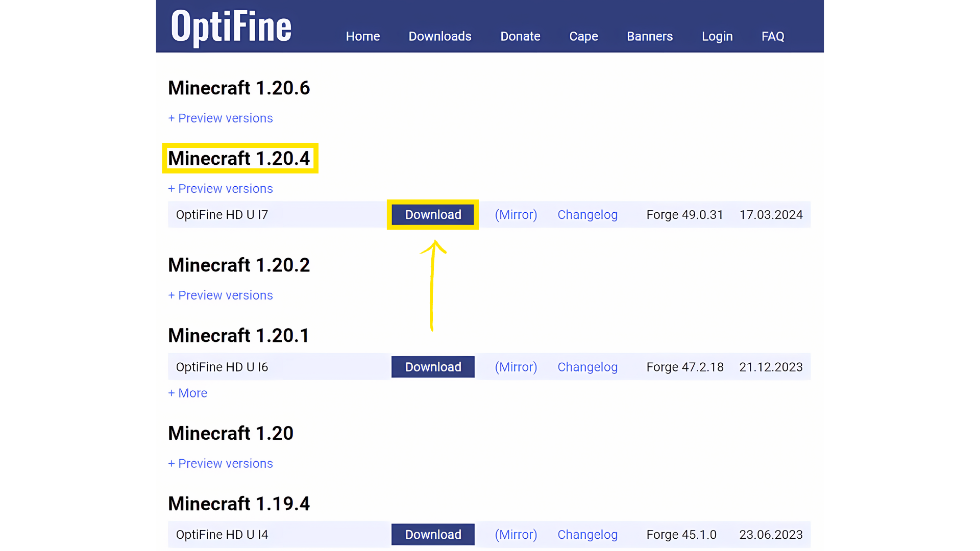Download OptiFine HD U I7
Viewport: 980px width, 551px height.
pos(433,215)
